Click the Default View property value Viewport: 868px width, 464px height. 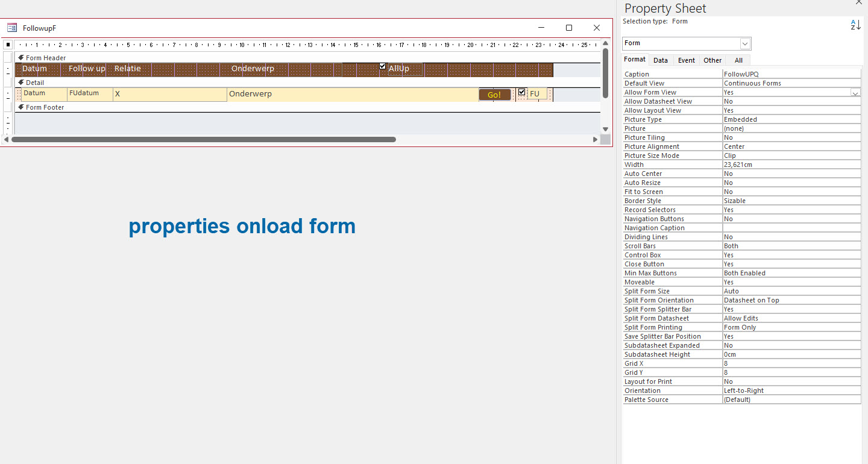pyautogui.click(x=791, y=83)
